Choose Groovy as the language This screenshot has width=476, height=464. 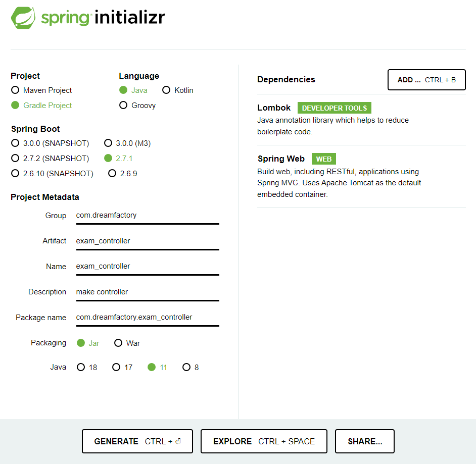coord(137,106)
